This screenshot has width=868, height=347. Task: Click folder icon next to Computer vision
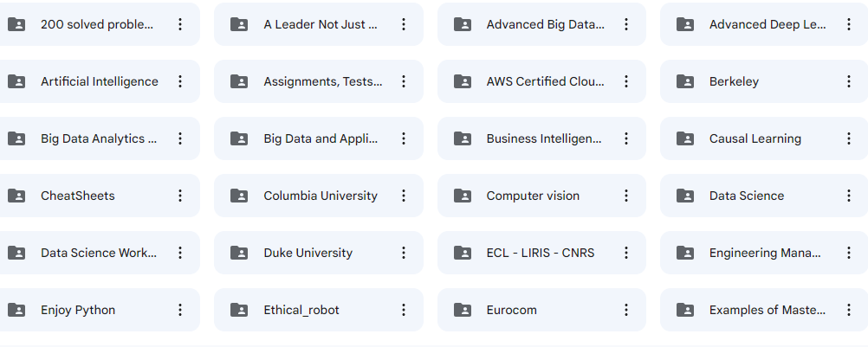tap(463, 196)
